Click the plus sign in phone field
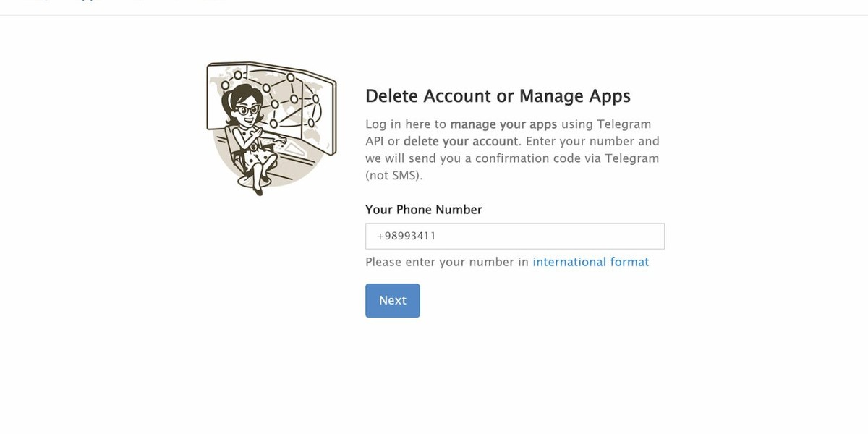Screen dimensions: 868x434 pos(380,236)
